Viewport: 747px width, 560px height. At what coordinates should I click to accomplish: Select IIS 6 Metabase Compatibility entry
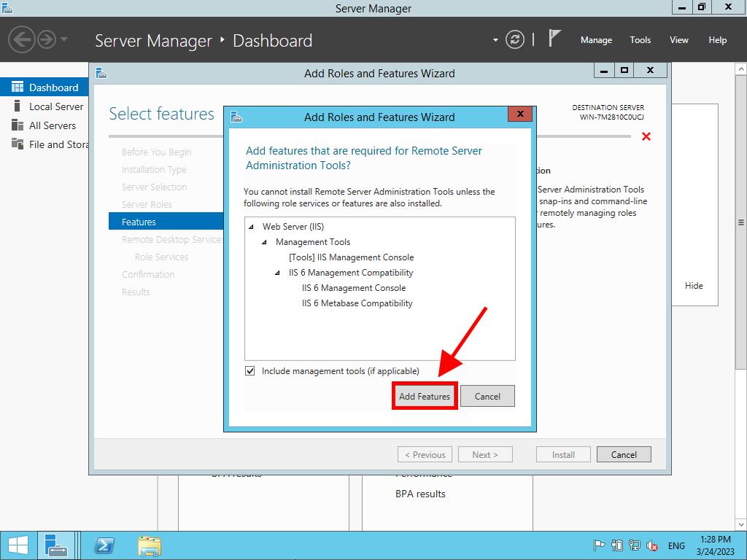pos(357,303)
